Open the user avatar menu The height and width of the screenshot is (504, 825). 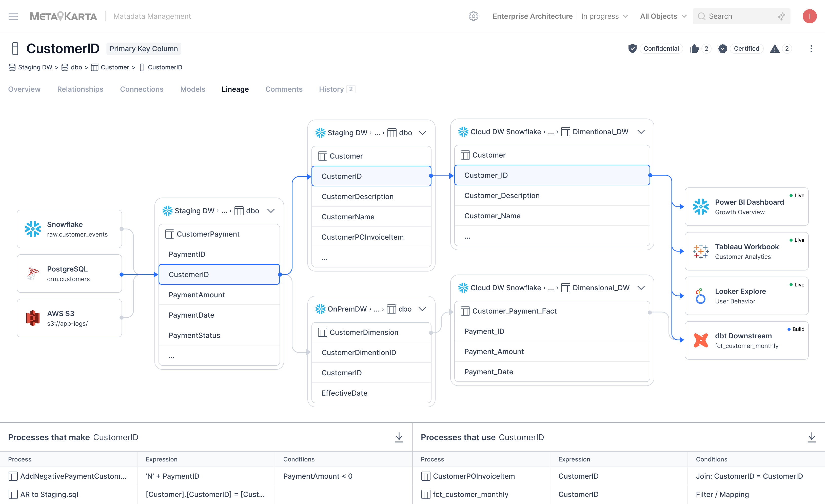(x=809, y=16)
